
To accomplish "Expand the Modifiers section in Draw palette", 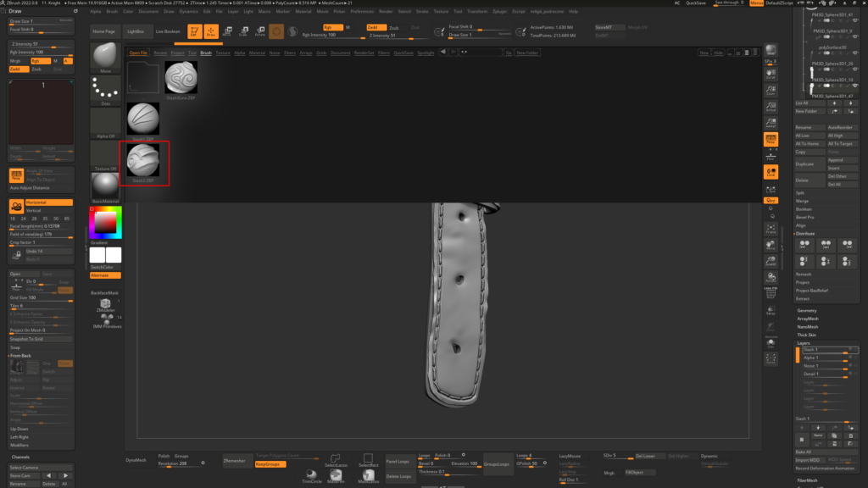I will (x=19, y=445).
